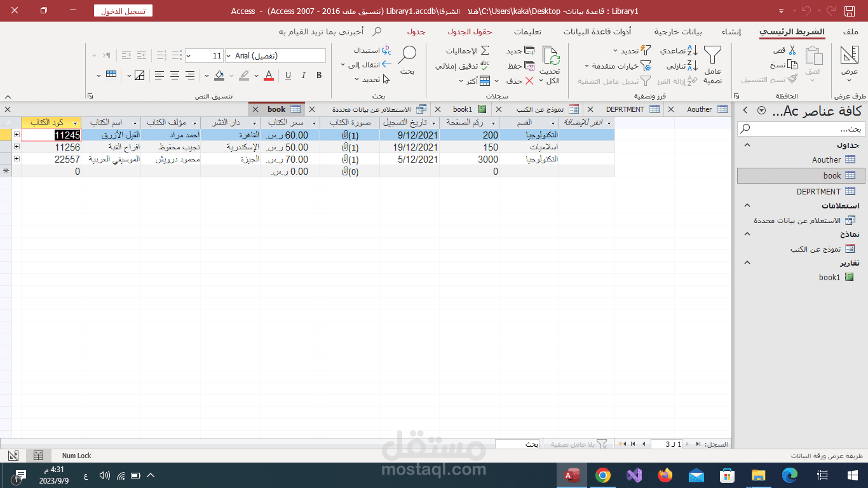Open the More (أكثر) records dropdown
Viewport: 868px width, 488px height.
[x=476, y=81]
